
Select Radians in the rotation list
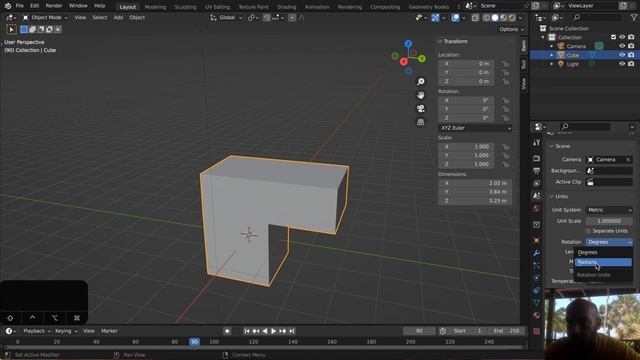(603, 262)
